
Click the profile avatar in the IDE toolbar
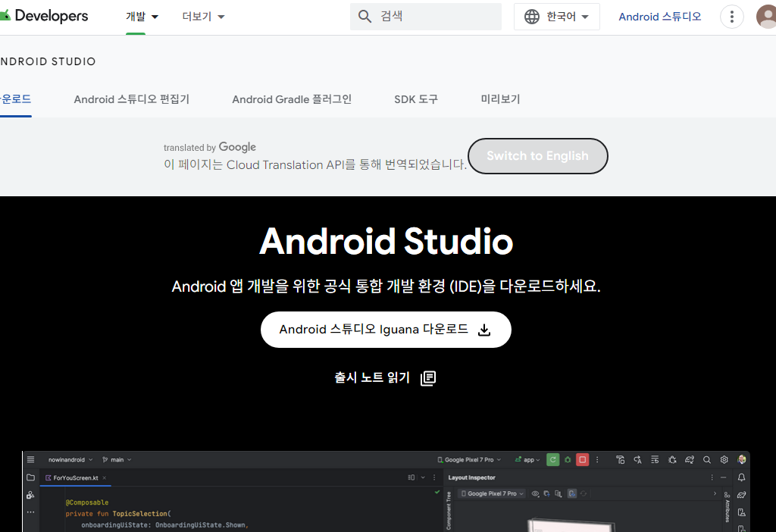tap(741, 460)
